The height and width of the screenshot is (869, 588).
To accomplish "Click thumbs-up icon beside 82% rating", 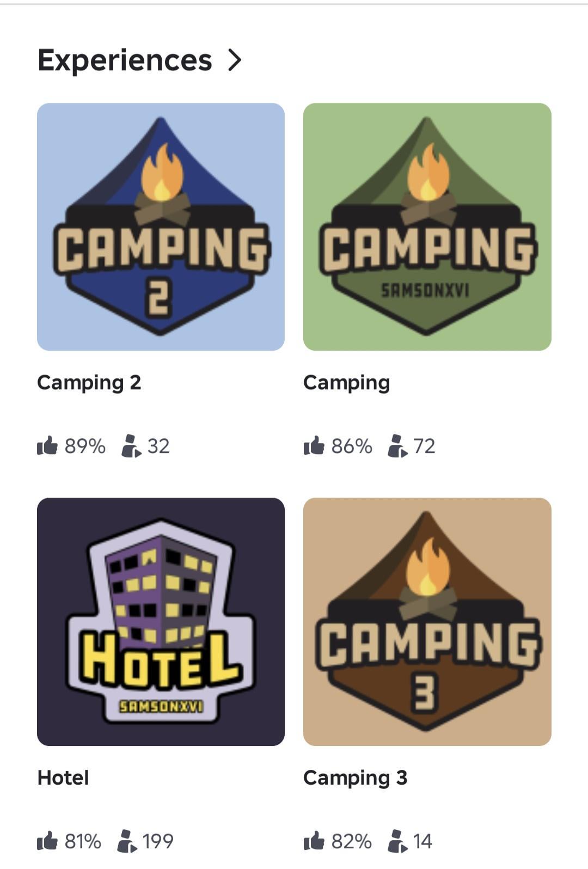I will click(314, 841).
